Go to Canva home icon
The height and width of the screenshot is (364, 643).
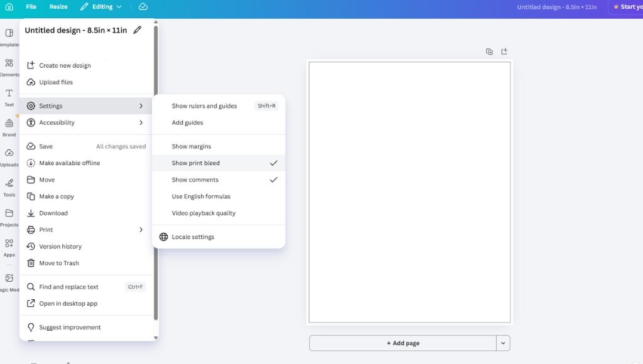click(x=9, y=6)
